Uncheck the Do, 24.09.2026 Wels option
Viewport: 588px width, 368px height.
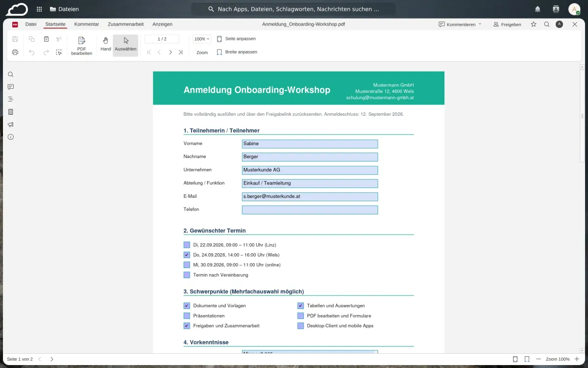(x=187, y=255)
